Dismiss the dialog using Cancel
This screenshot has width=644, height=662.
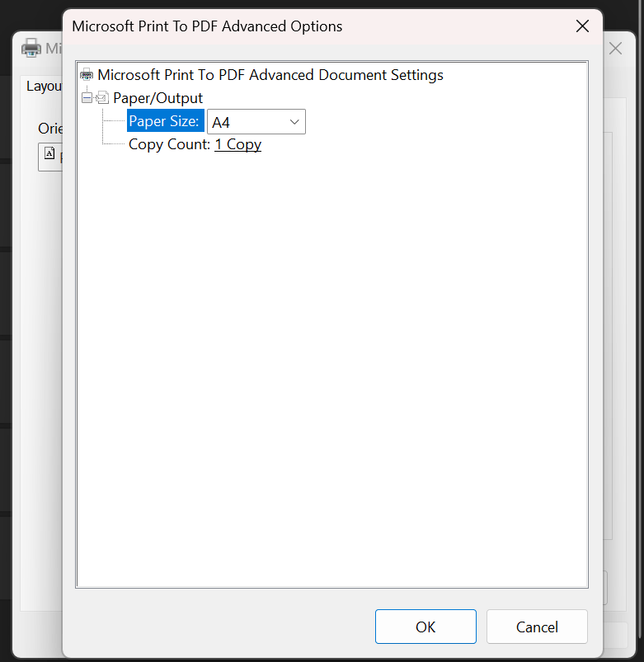537,627
